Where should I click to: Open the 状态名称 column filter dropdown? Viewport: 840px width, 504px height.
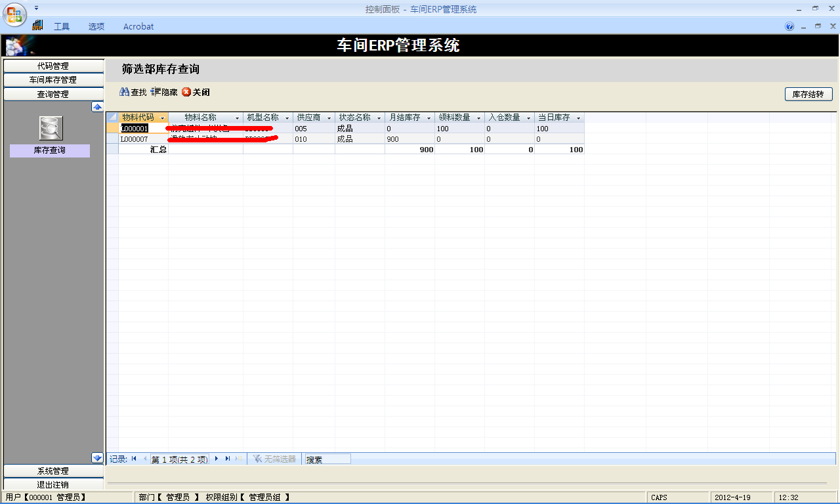point(379,118)
